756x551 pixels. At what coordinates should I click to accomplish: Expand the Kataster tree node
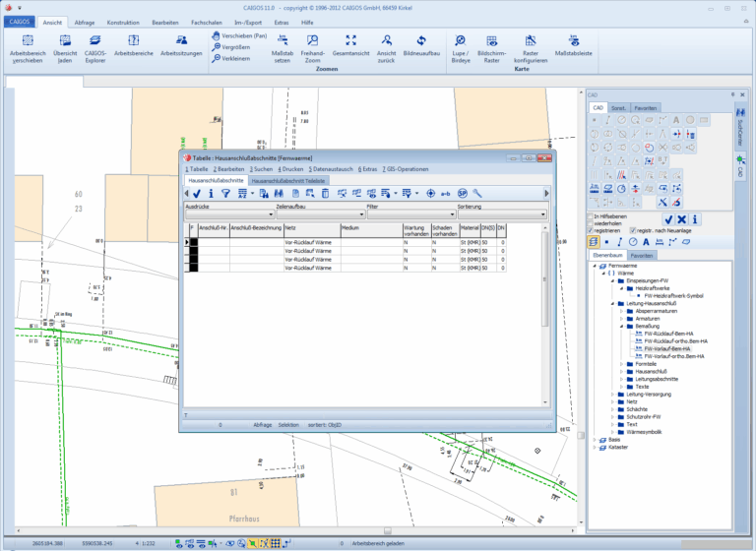[x=594, y=447]
